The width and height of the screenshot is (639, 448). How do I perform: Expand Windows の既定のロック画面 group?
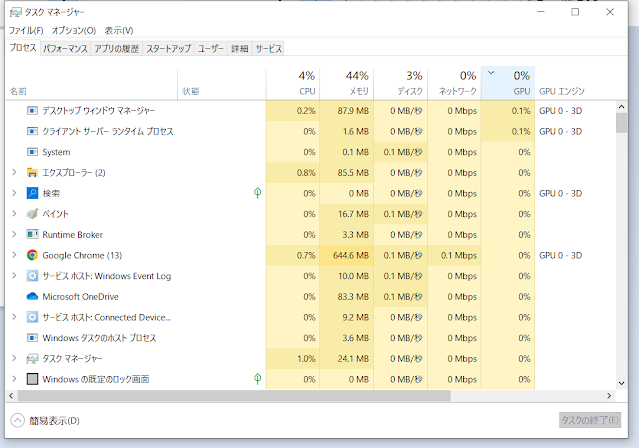coord(14,379)
